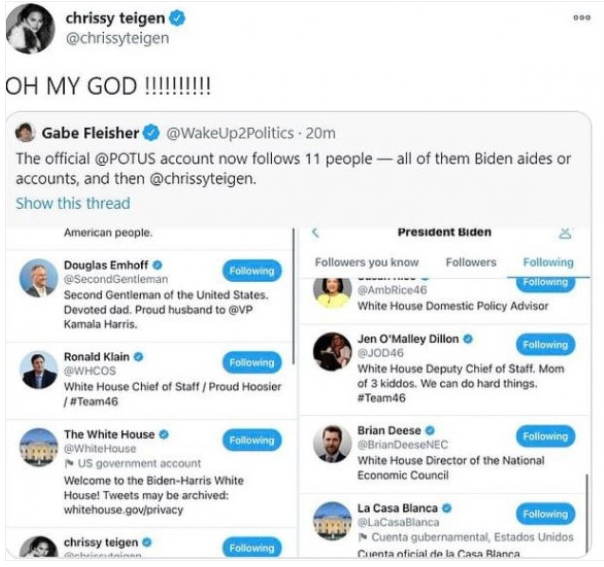The height and width of the screenshot is (567, 604).
Task: Switch to the Followers tab
Action: point(470,262)
